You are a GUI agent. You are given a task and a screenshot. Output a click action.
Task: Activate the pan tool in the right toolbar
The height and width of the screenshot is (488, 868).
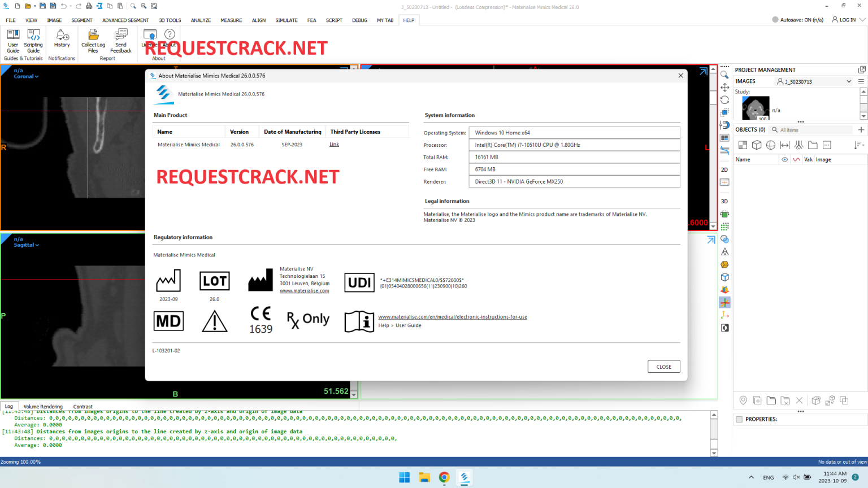click(724, 87)
